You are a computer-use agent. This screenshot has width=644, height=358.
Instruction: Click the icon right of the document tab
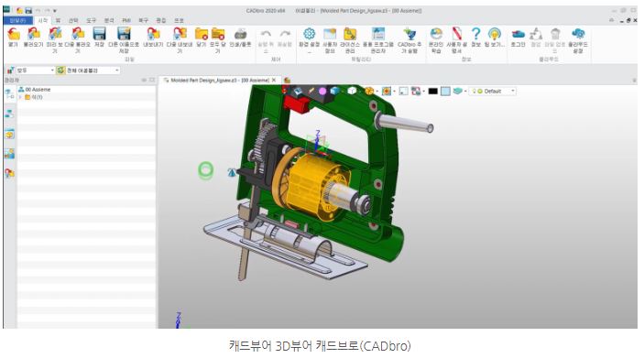pos(287,80)
